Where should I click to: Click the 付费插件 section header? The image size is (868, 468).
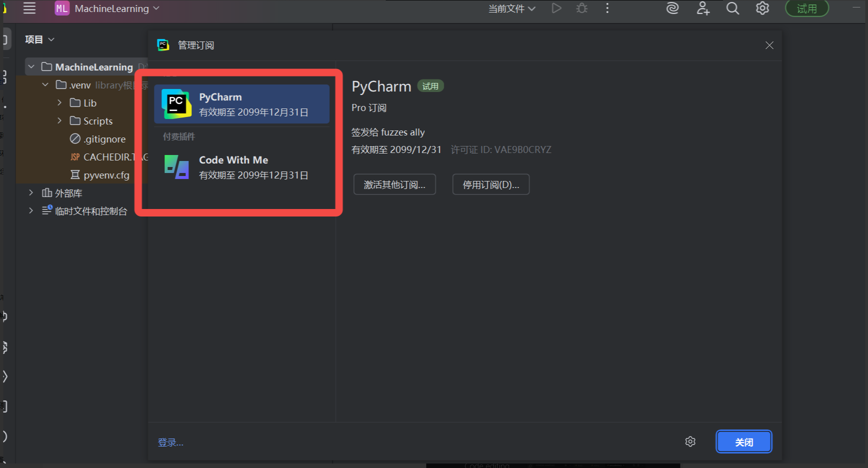179,136
